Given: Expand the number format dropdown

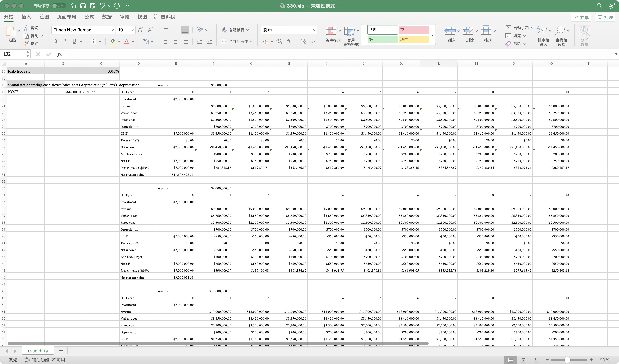Looking at the screenshot, I should click(x=314, y=30).
